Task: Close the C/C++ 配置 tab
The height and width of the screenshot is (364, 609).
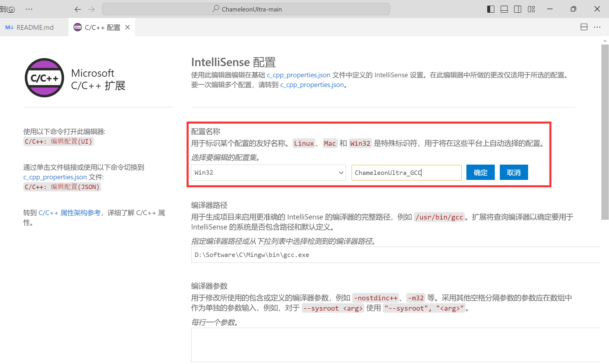Action: tap(128, 27)
